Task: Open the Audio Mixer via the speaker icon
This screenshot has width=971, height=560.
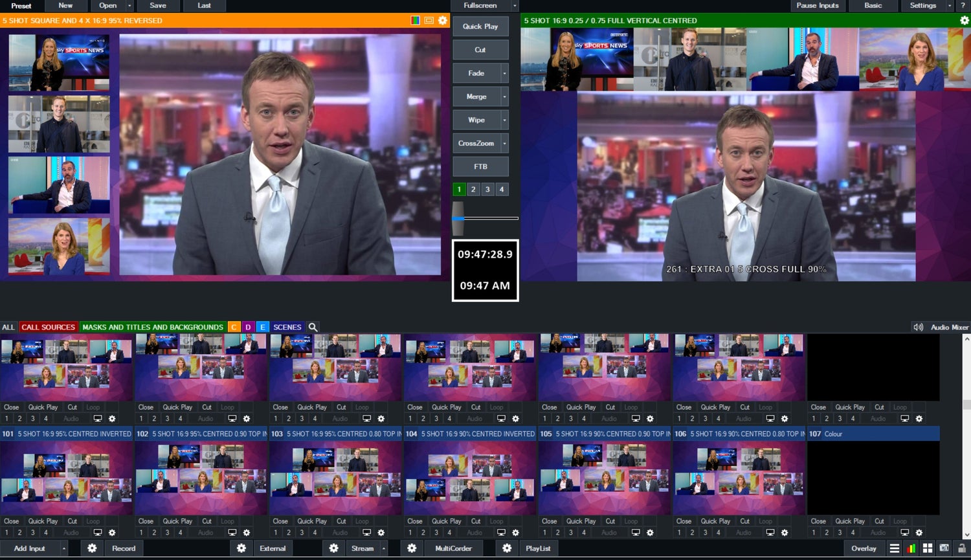Action: [x=918, y=327]
